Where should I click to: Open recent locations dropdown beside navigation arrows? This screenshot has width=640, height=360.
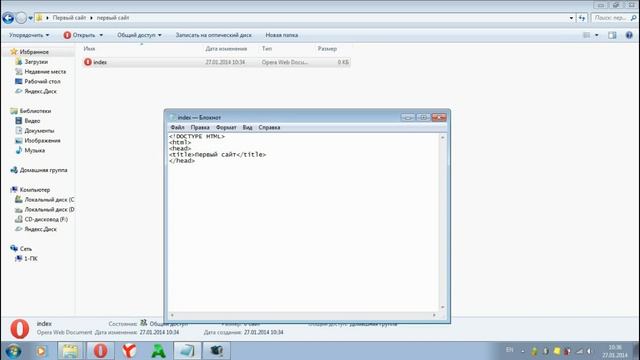point(30,18)
